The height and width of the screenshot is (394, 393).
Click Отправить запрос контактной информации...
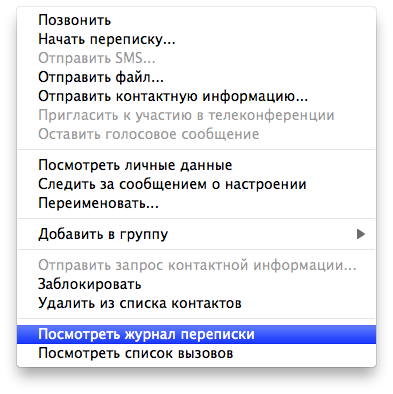click(196, 265)
